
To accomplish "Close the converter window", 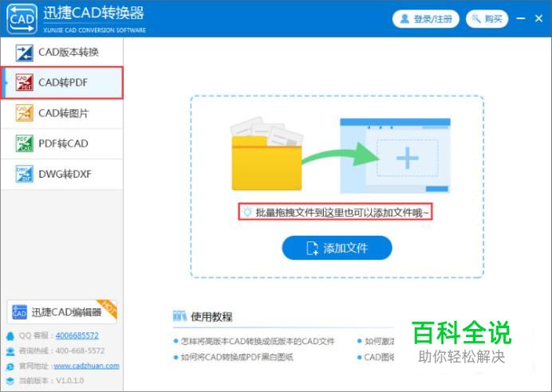I will tap(538, 18).
